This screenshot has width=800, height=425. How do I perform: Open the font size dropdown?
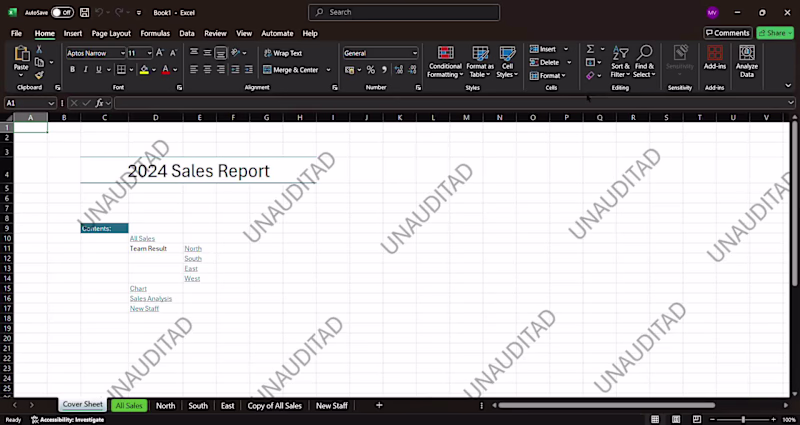(149, 53)
